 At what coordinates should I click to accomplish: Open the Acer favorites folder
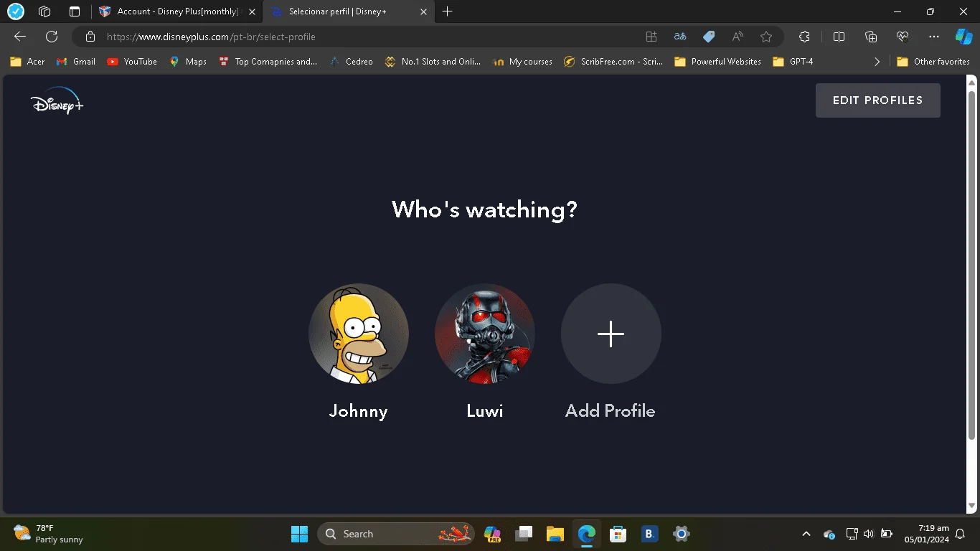27,62
